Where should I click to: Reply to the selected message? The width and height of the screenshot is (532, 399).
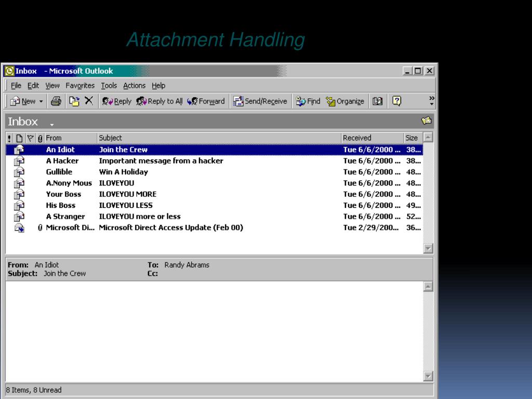click(117, 101)
